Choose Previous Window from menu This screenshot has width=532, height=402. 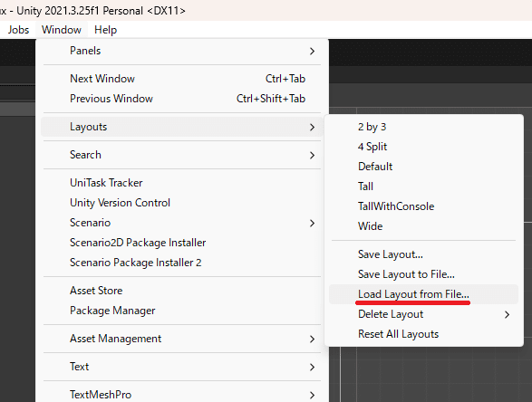[182, 99]
